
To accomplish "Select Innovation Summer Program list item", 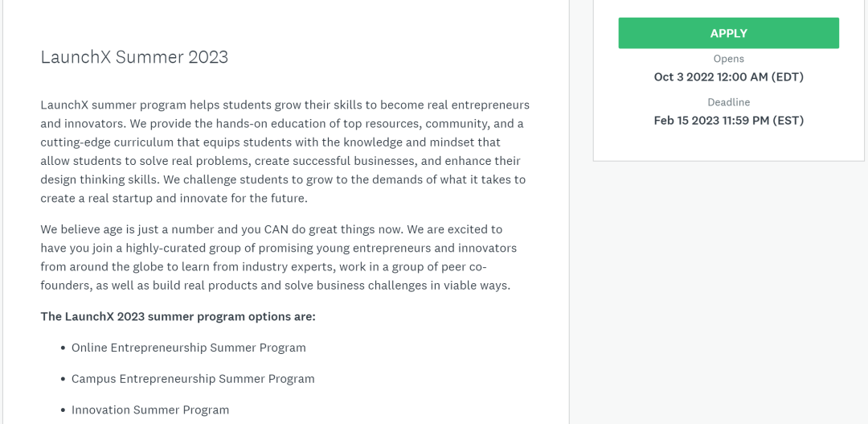I will [150, 410].
